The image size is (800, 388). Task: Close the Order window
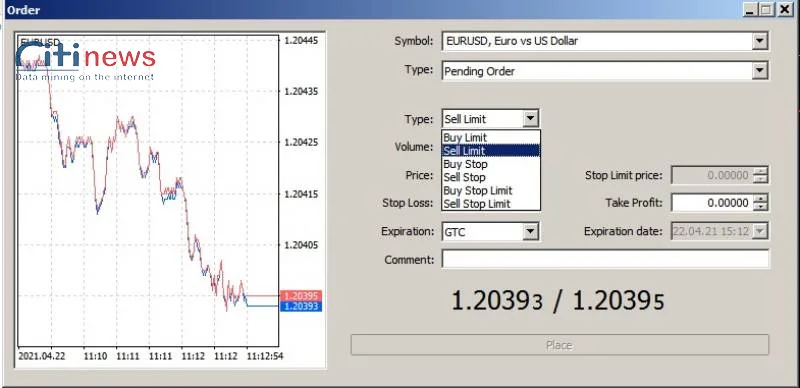point(785,10)
